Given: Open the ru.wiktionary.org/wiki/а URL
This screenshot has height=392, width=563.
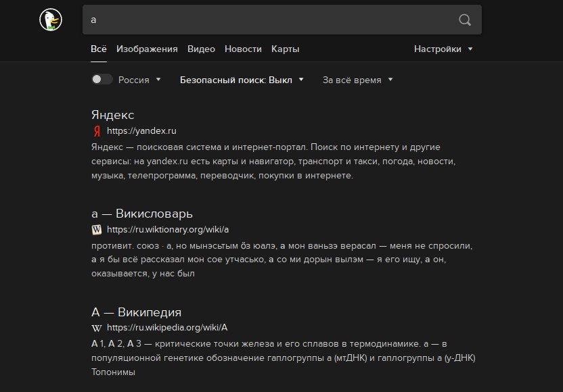Looking at the screenshot, I should click(168, 230).
